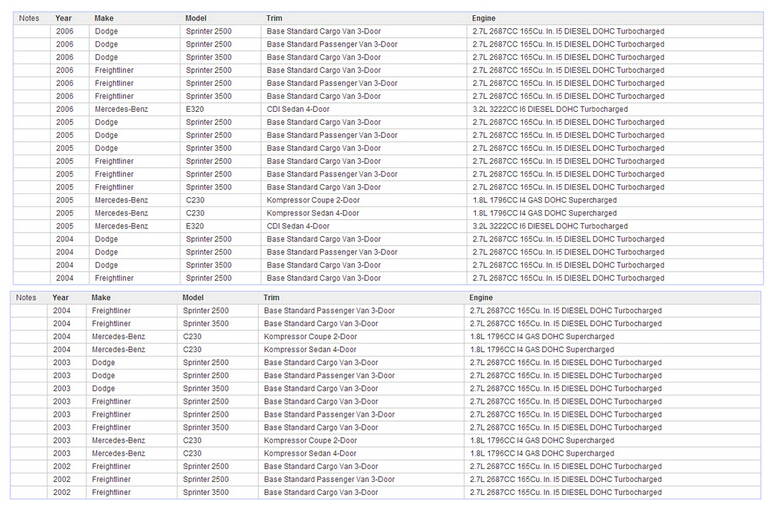Click the Notes header in the upper table
The height and width of the screenshot is (509, 774).
[29, 18]
